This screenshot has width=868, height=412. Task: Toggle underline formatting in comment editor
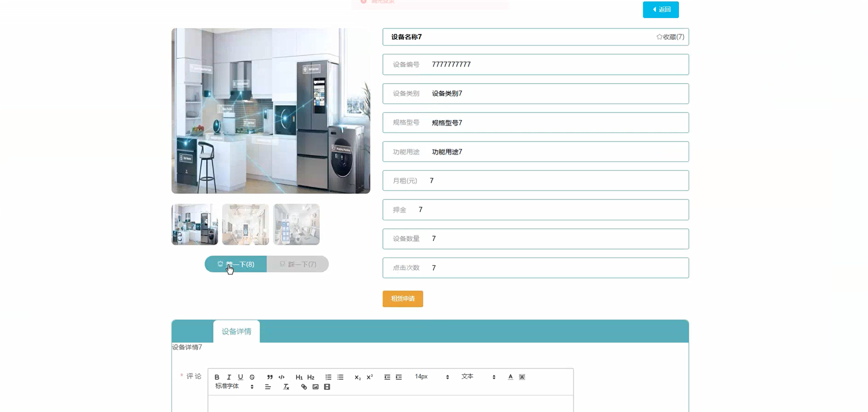pos(240,377)
